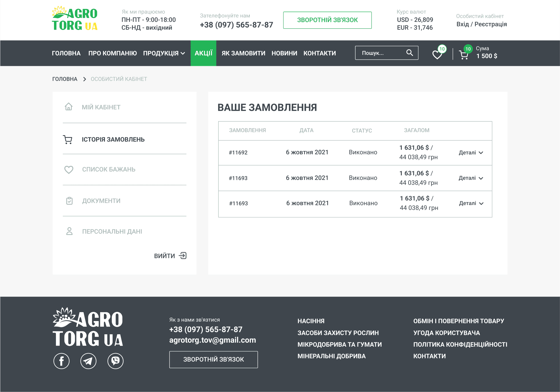Click Головна in the breadcrumb
Screen dimensions: 560x392
pos(65,79)
